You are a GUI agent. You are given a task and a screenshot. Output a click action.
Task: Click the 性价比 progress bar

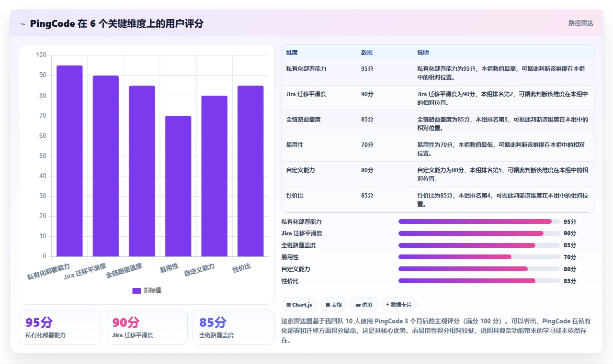coord(479,281)
